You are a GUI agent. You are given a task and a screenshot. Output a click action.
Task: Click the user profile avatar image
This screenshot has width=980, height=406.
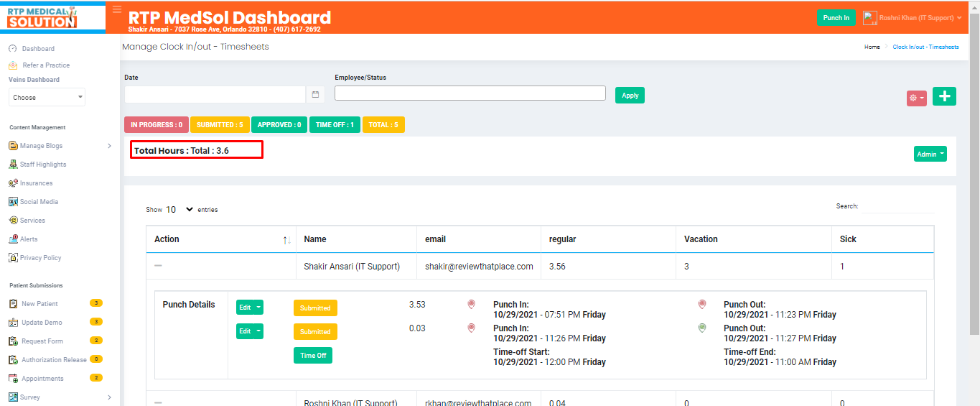(x=869, y=18)
